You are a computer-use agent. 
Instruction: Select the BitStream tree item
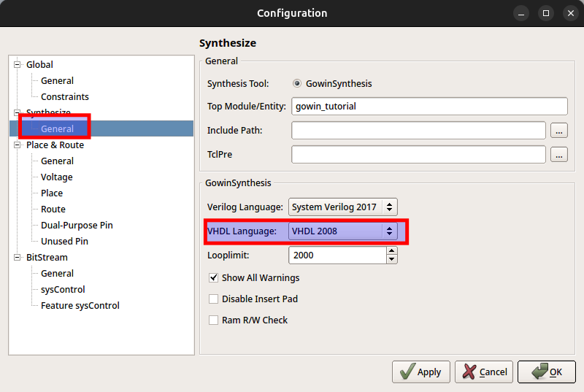coord(47,258)
